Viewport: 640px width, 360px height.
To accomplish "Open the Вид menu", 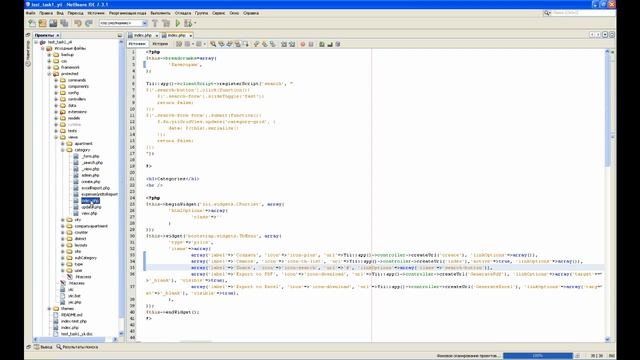I will coord(60,13).
